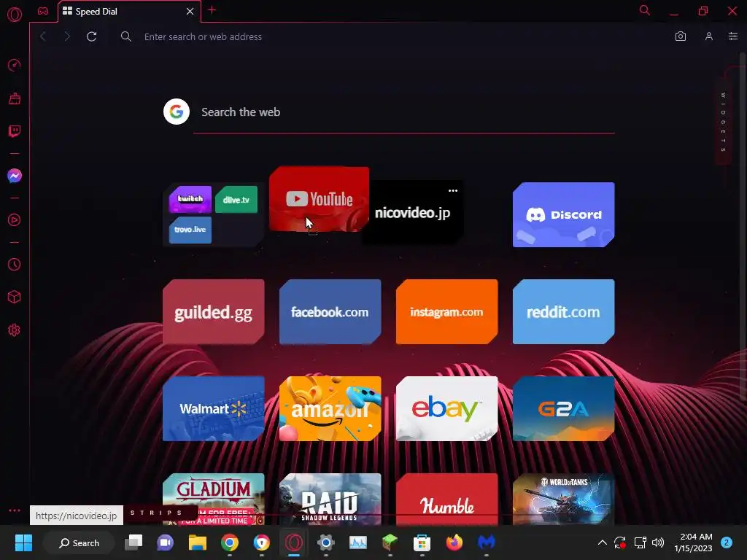Close the Speed Dial tab
The width and height of the screenshot is (747, 560).
pos(190,11)
